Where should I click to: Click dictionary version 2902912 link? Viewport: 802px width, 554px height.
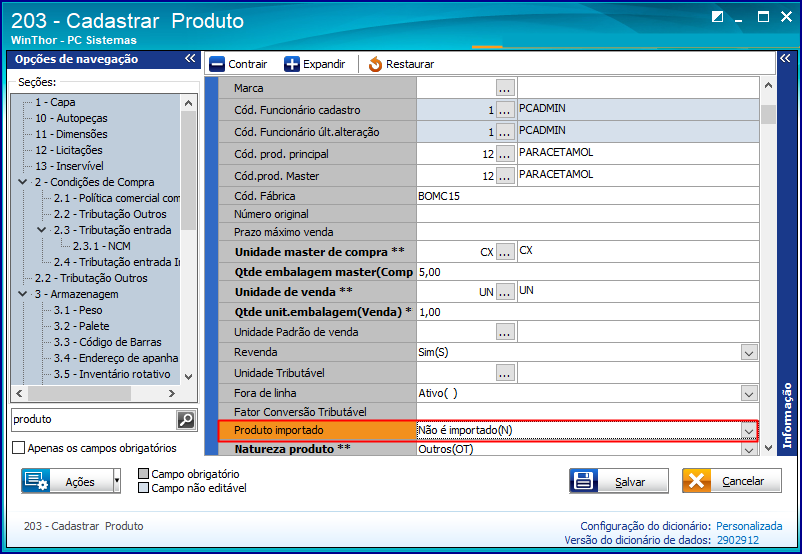point(738,540)
